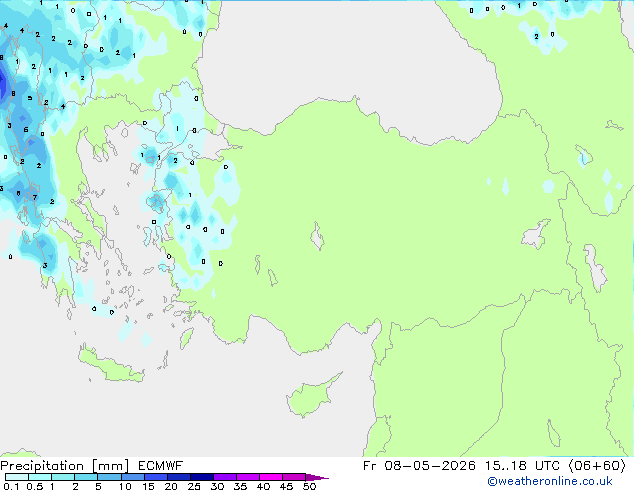Pick the 10–15 mm legend swatch

point(132,477)
